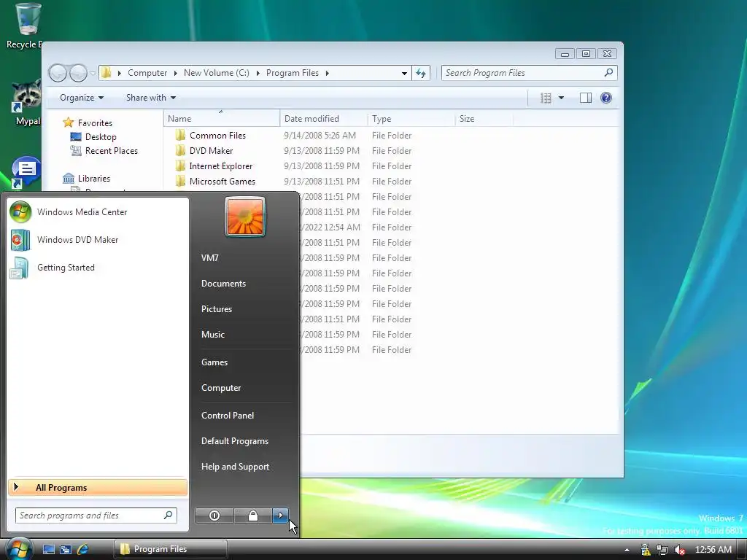Click Explorer Forward navigation button
Screen dimensions: 747x560
(78, 73)
